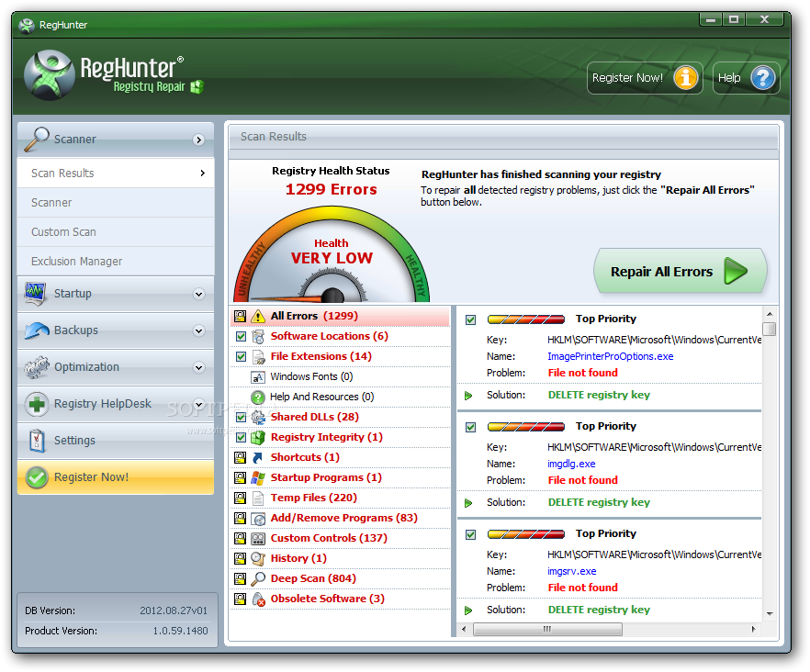
Task: Click the yellow Register Now! sidebar button
Action: click(x=116, y=477)
